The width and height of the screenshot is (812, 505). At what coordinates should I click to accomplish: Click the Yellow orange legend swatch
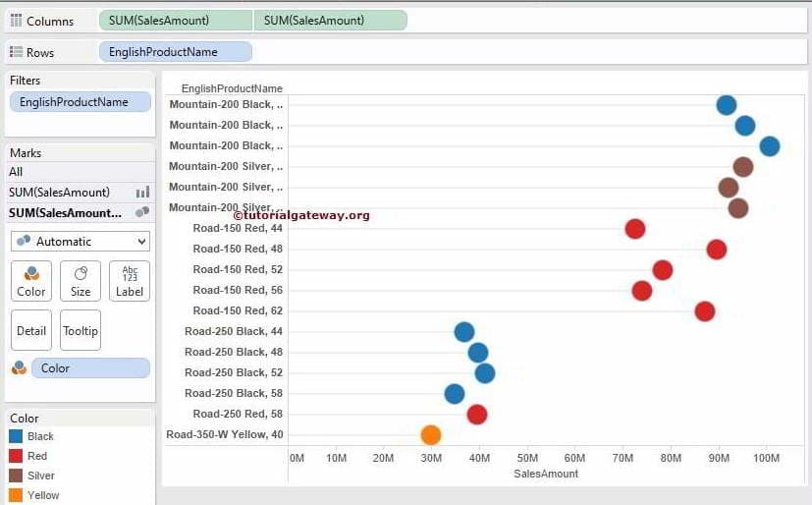pos(16,495)
